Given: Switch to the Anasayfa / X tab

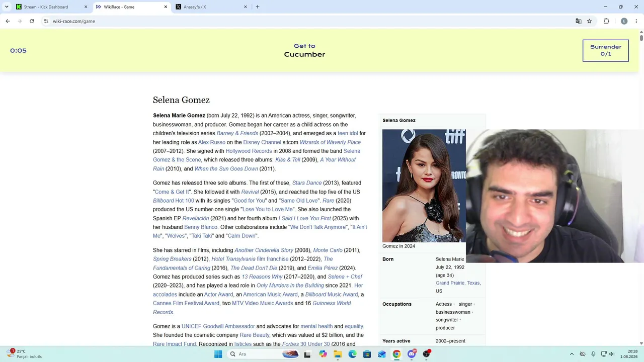Looking at the screenshot, I should coord(211,7).
